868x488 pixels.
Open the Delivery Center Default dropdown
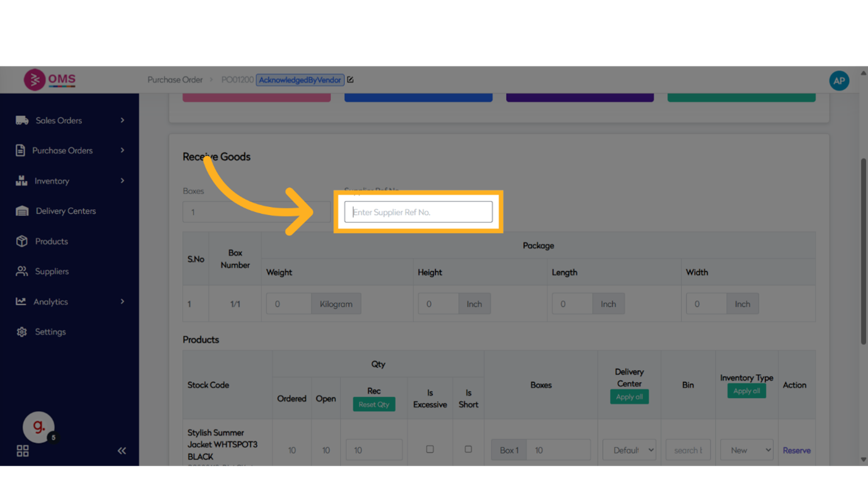pyautogui.click(x=629, y=450)
